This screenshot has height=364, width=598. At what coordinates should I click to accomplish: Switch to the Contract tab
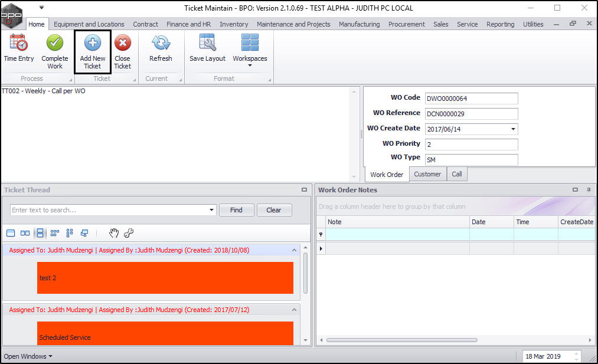[x=145, y=24]
